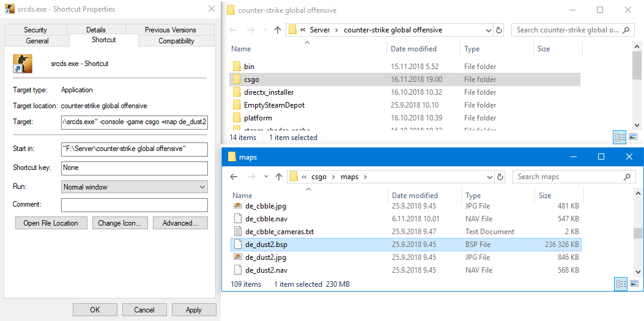Select the platform folder

[404, 118]
